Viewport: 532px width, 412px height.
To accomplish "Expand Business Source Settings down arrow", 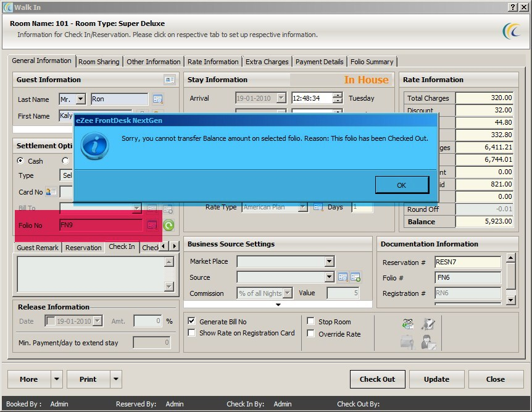I will tap(278, 305).
